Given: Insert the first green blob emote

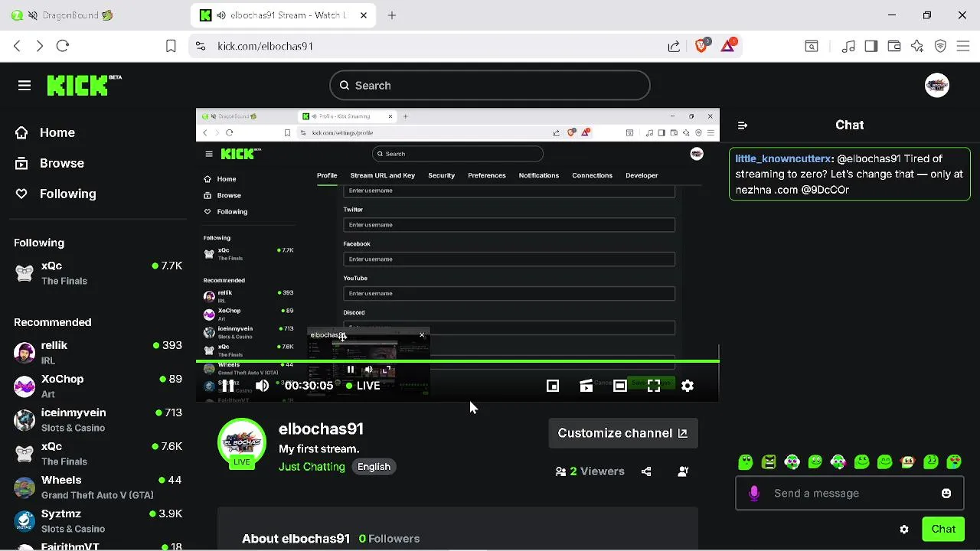Looking at the screenshot, I should coord(746,461).
